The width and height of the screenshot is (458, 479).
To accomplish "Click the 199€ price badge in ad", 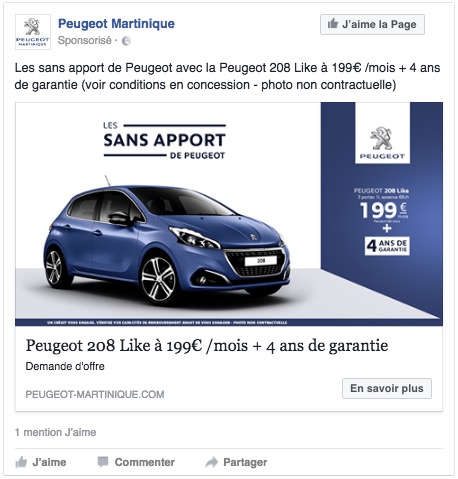I will click(383, 211).
